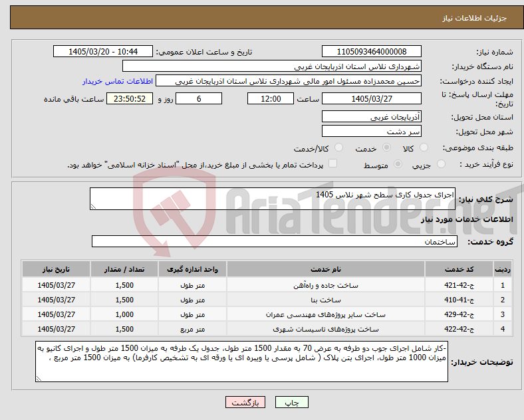
Task: Click the شرح کلی نیاز description text area
Action: pyautogui.click(x=273, y=199)
